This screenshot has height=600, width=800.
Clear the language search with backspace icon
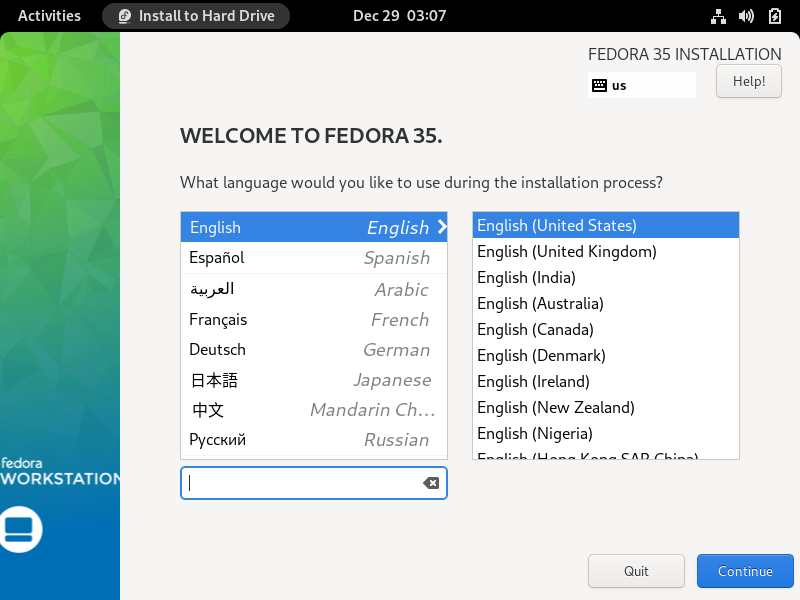[431, 483]
